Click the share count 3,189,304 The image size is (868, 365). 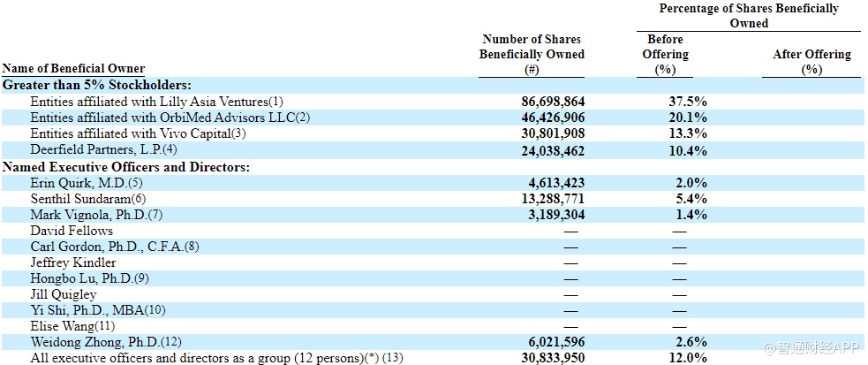556,215
